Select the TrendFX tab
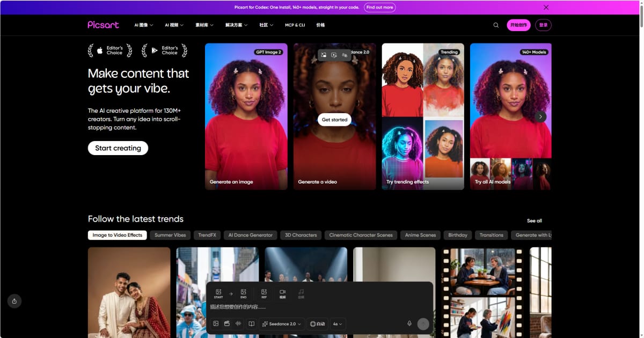Image resolution: width=644 pixels, height=338 pixels. click(207, 235)
